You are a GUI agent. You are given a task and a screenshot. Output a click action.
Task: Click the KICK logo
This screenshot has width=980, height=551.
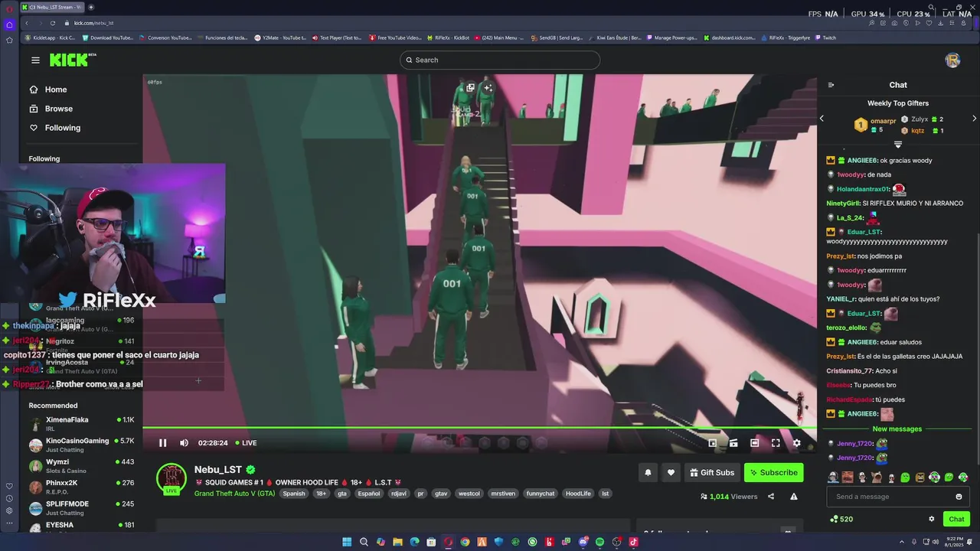(73, 60)
